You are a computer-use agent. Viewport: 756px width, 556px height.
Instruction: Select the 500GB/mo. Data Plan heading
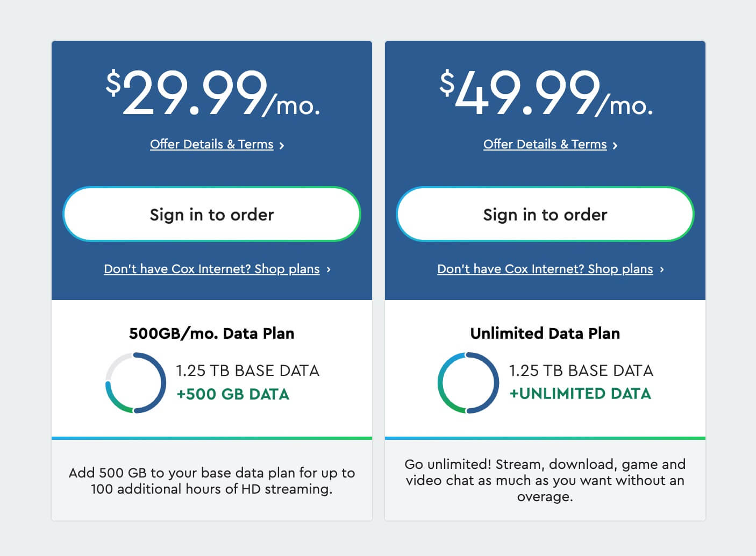pos(212,333)
